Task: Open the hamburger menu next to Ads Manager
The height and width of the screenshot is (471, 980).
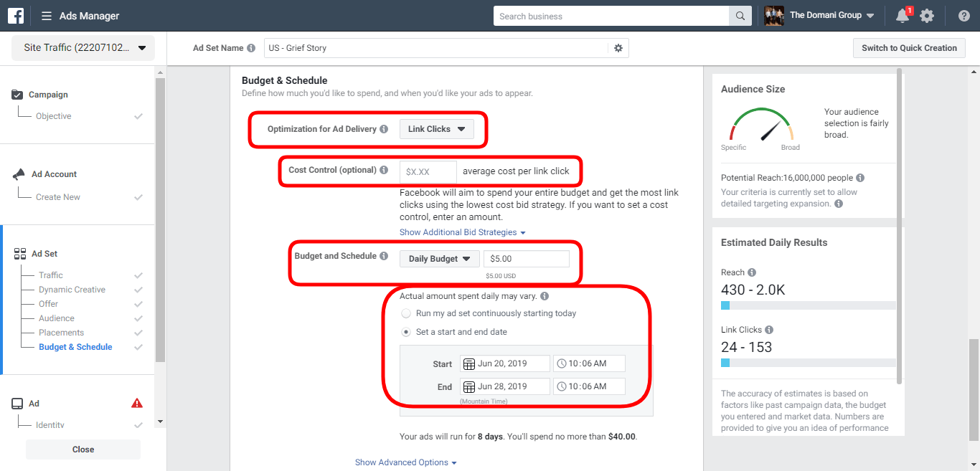Action: [x=47, y=16]
